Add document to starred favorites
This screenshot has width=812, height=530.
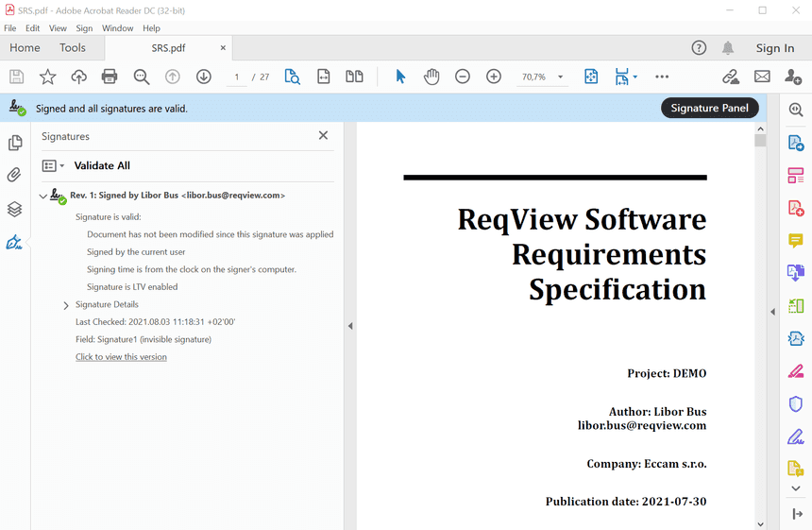47,77
